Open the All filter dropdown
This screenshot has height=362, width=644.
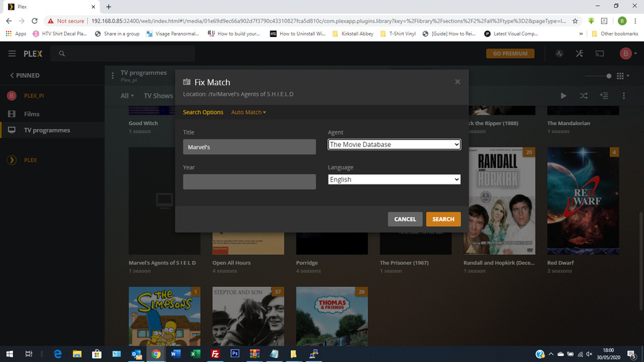[127, 96]
